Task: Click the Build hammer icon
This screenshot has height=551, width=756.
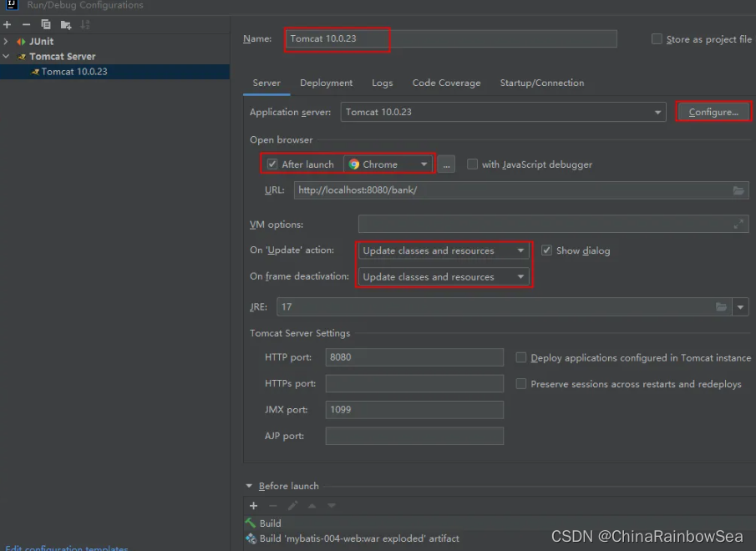Action: click(x=251, y=523)
